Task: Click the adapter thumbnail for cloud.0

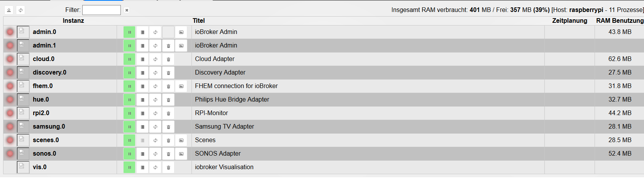Action: [x=23, y=59]
